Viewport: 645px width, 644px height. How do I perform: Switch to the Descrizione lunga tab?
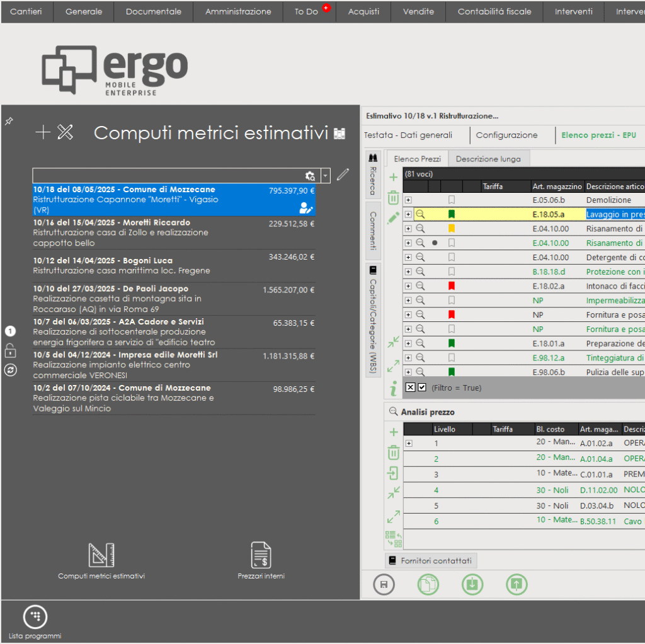pos(488,159)
